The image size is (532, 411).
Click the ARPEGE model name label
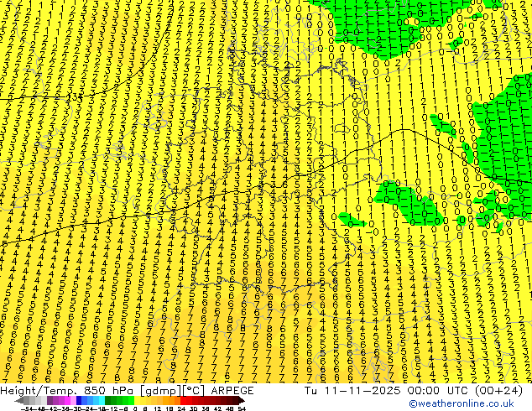point(232,391)
